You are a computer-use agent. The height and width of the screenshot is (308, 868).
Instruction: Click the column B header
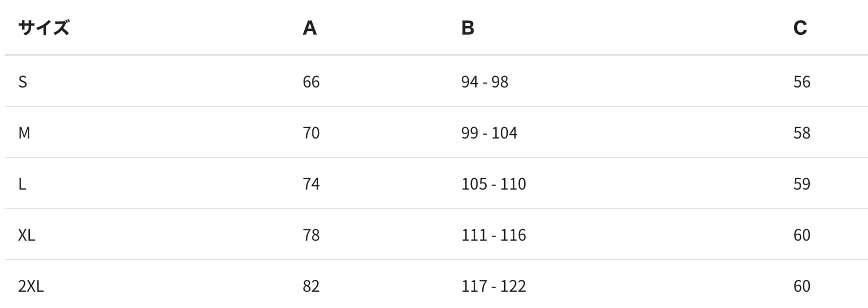click(468, 27)
